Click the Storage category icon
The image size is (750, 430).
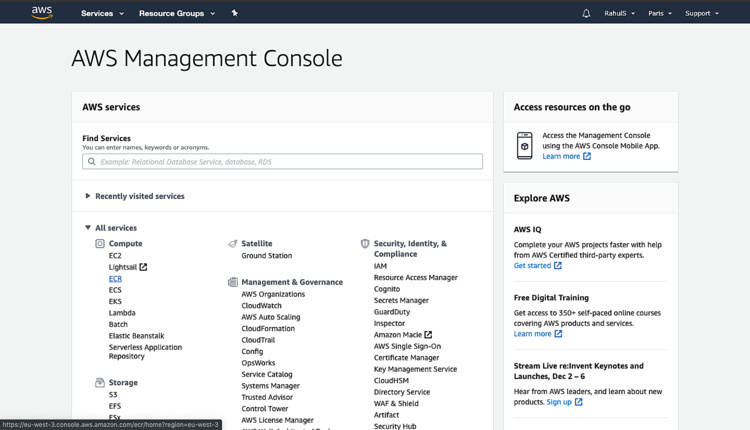(99, 383)
